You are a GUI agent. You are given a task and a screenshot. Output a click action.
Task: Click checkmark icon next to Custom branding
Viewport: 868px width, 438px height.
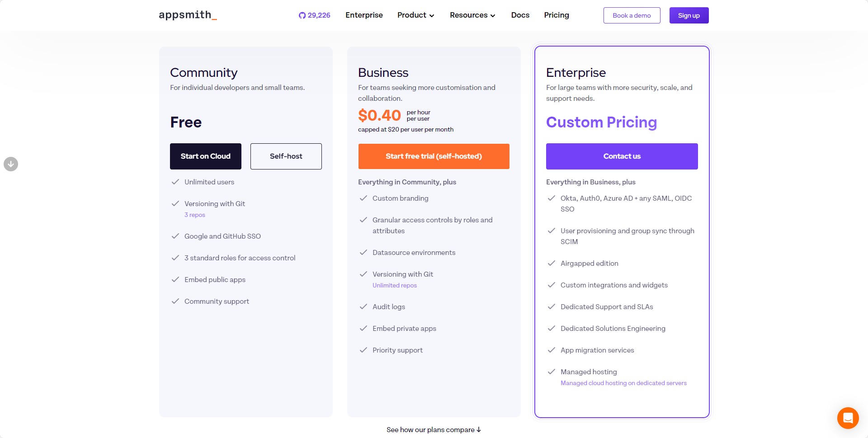point(363,198)
